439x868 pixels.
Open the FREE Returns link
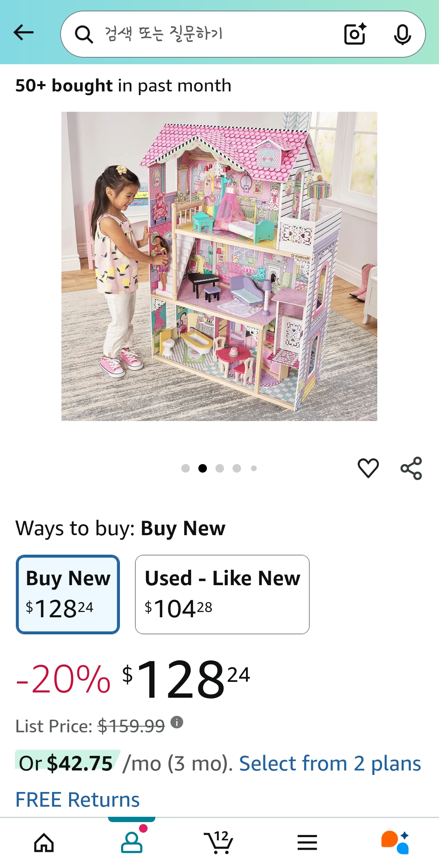[78, 799]
